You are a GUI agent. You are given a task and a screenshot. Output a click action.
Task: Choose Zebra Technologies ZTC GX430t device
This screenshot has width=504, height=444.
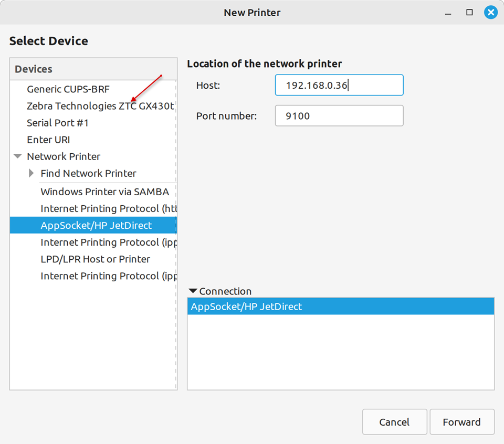pyautogui.click(x=100, y=106)
